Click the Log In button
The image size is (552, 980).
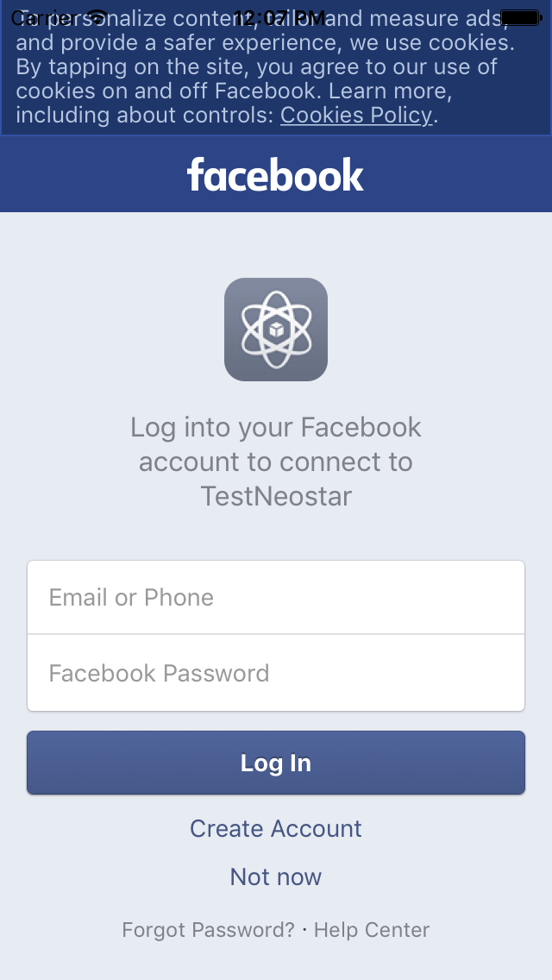(x=276, y=763)
